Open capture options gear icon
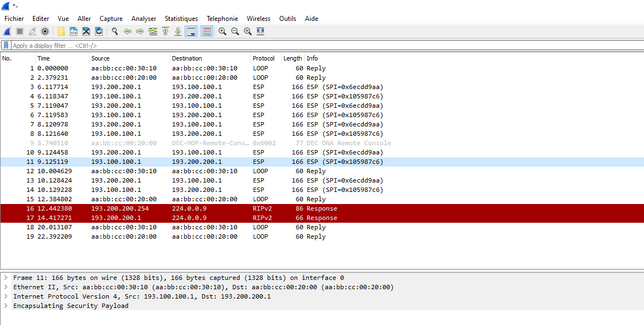Screen dimensions: 644x325 click(x=45, y=31)
